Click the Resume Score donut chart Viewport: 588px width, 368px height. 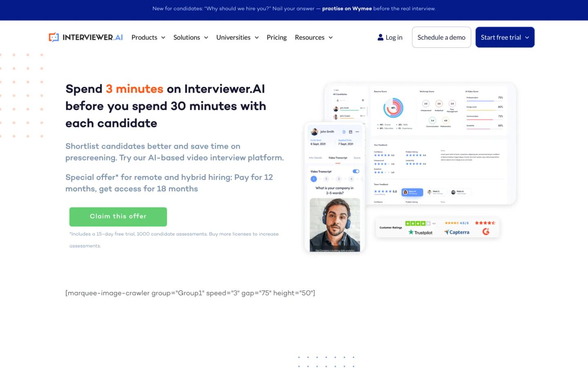click(393, 108)
